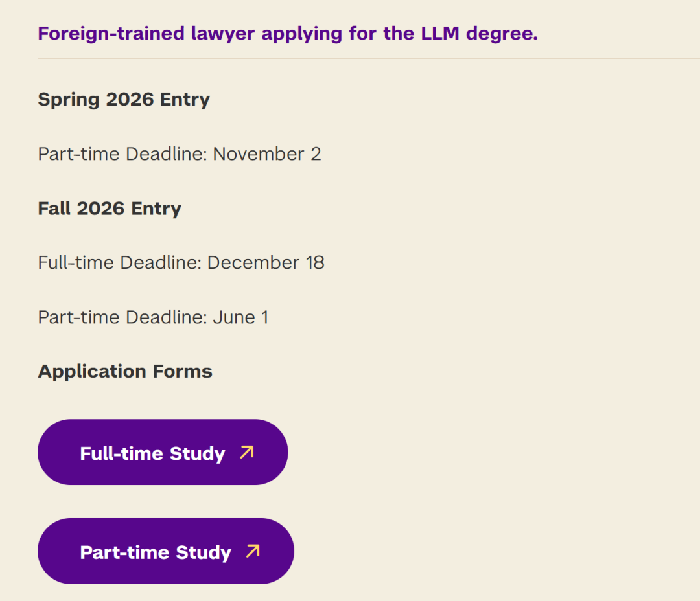Click the arrow icon on Full-time Study
The height and width of the screenshot is (601, 700).
246,452
